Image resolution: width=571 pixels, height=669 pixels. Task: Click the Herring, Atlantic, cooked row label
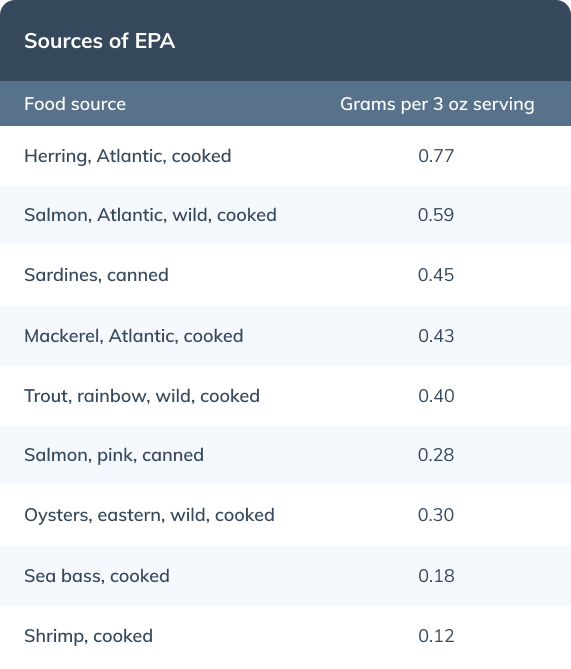tap(128, 156)
